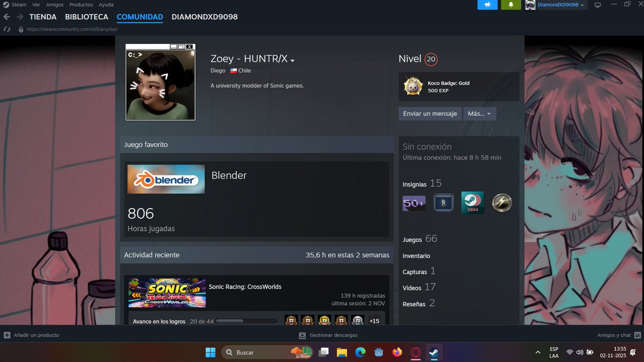644x362 pixels.
Task: Click the plus icon by Añadir un producto
Action: 7,335
